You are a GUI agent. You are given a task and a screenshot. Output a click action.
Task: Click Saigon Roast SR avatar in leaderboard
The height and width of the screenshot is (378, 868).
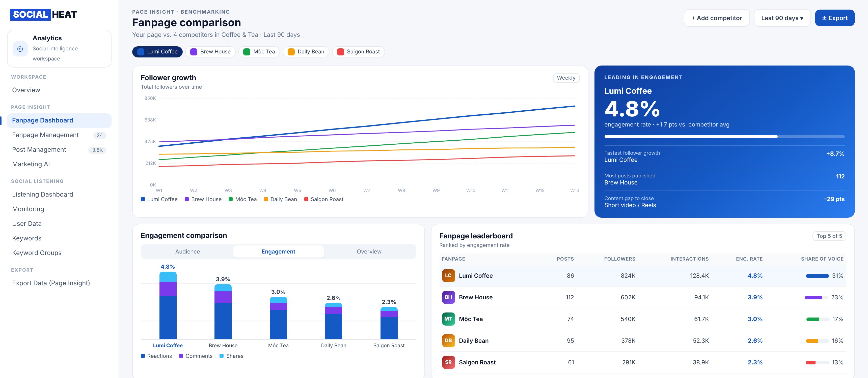pyautogui.click(x=448, y=362)
